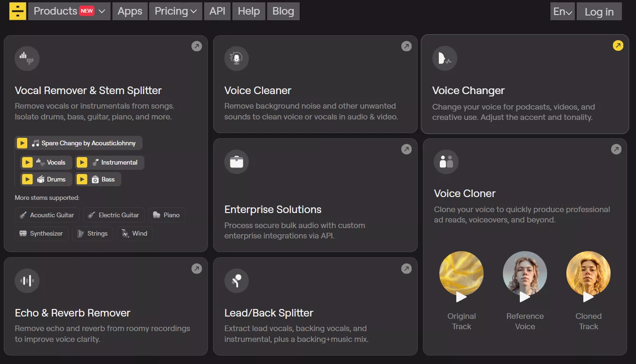Image resolution: width=636 pixels, height=364 pixels.
Task: Expand the Products dropdown menu
Action: click(69, 11)
